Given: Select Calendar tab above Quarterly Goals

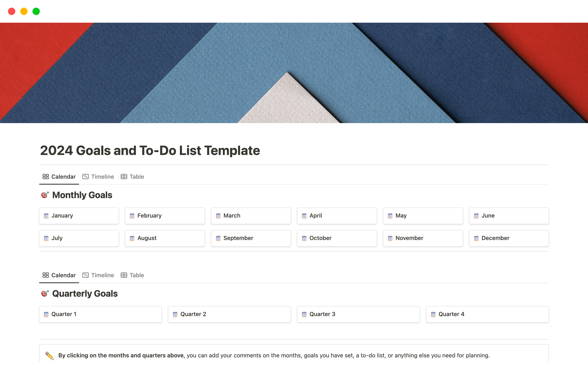Looking at the screenshot, I should (59, 275).
